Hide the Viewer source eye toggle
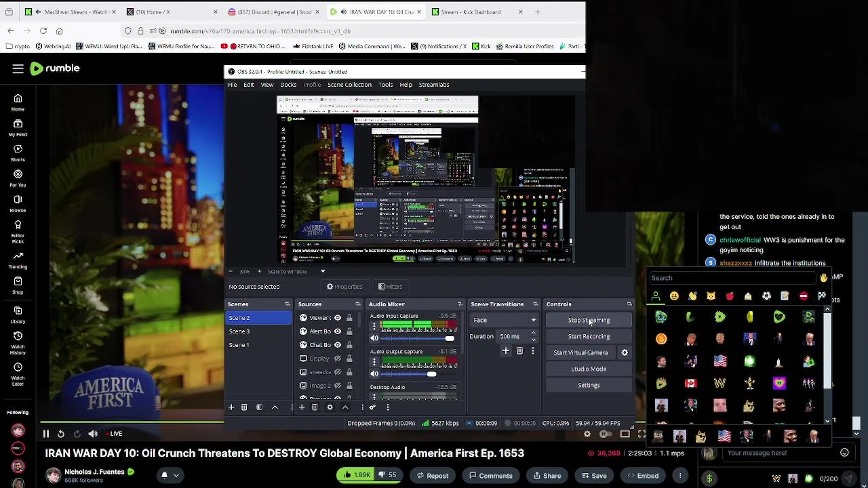 (x=337, y=318)
